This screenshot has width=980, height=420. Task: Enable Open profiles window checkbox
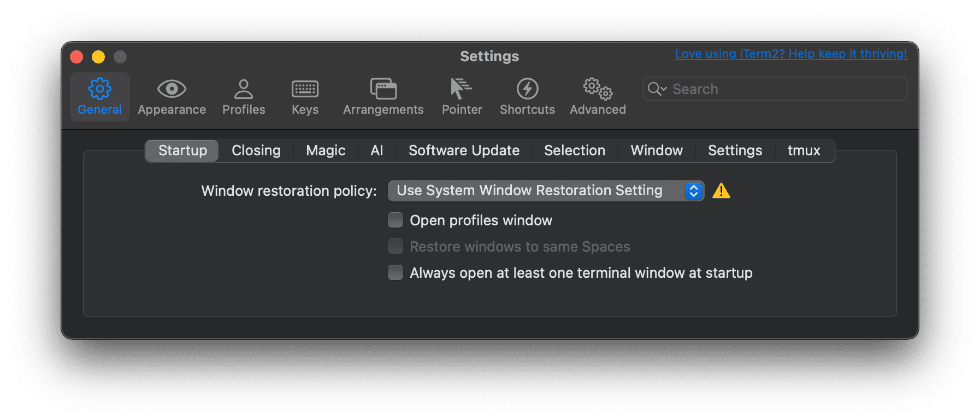point(395,220)
